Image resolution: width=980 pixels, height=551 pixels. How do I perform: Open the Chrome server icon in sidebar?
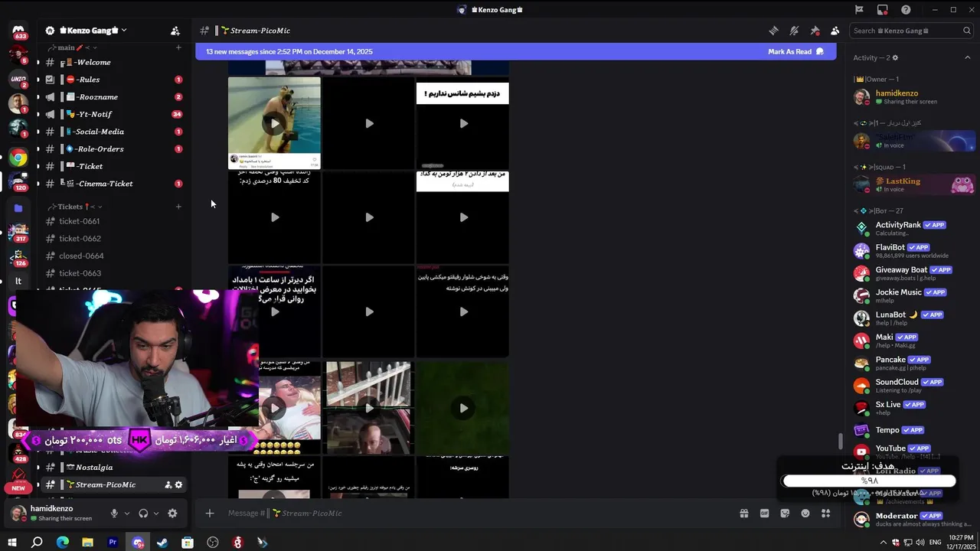(18, 158)
